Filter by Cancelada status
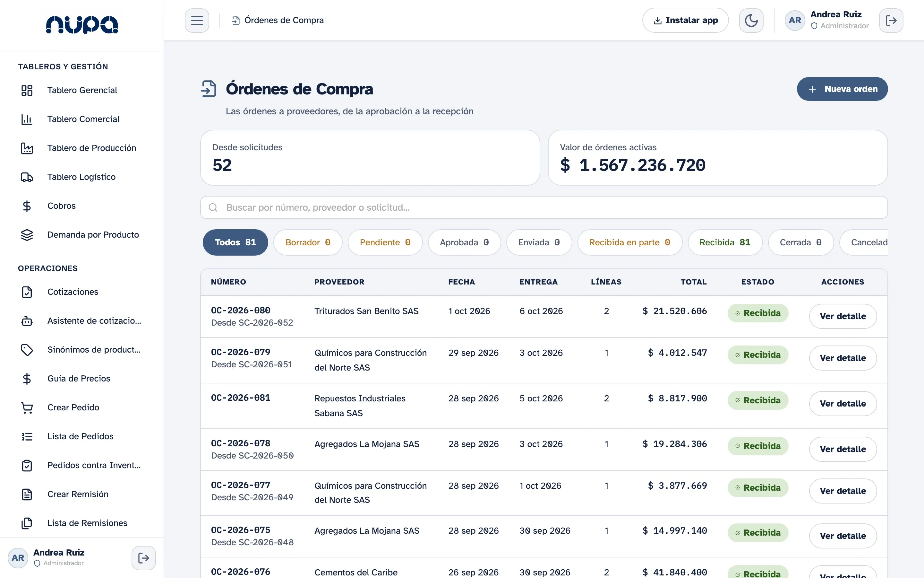The image size is (924, 578). 864,242
